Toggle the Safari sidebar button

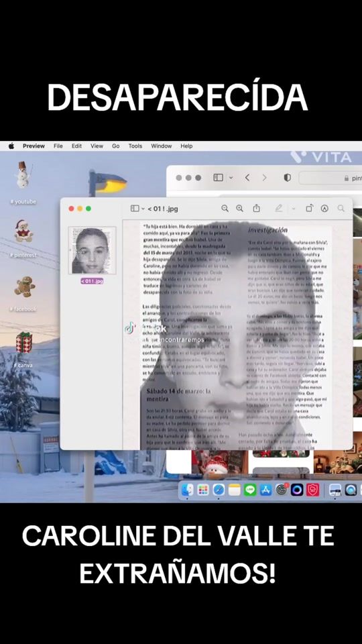(219, 177)
